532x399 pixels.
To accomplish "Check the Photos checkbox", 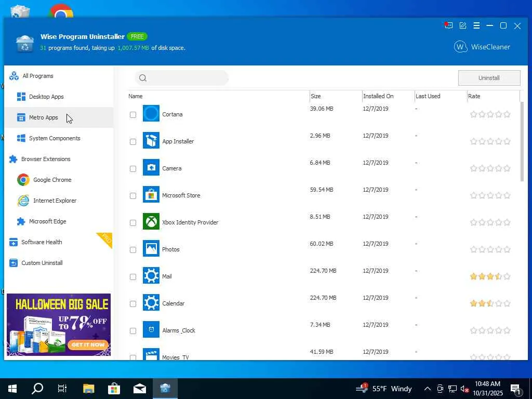I will pyautogui.click(x=133, y=250).
